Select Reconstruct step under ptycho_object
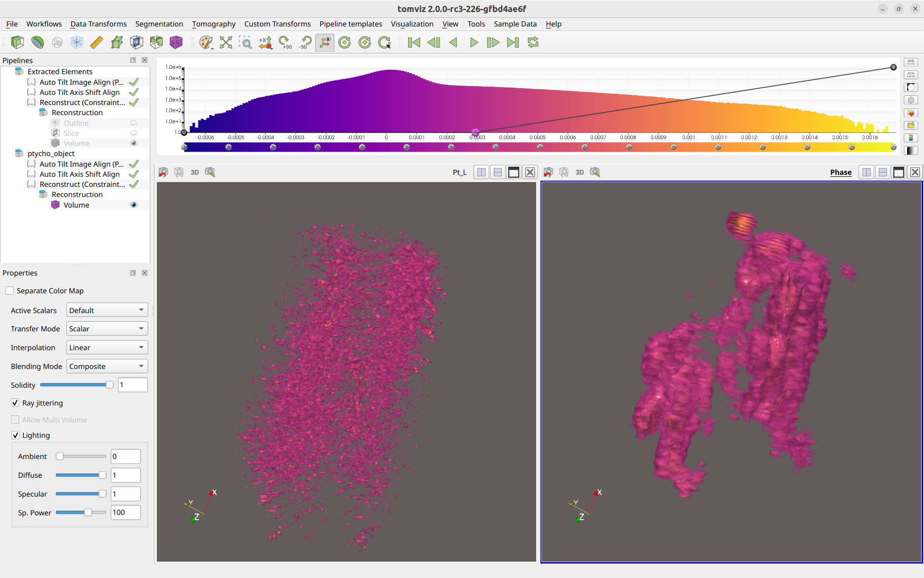The width and height of the screenshot is (924, 578). point(82,184)
